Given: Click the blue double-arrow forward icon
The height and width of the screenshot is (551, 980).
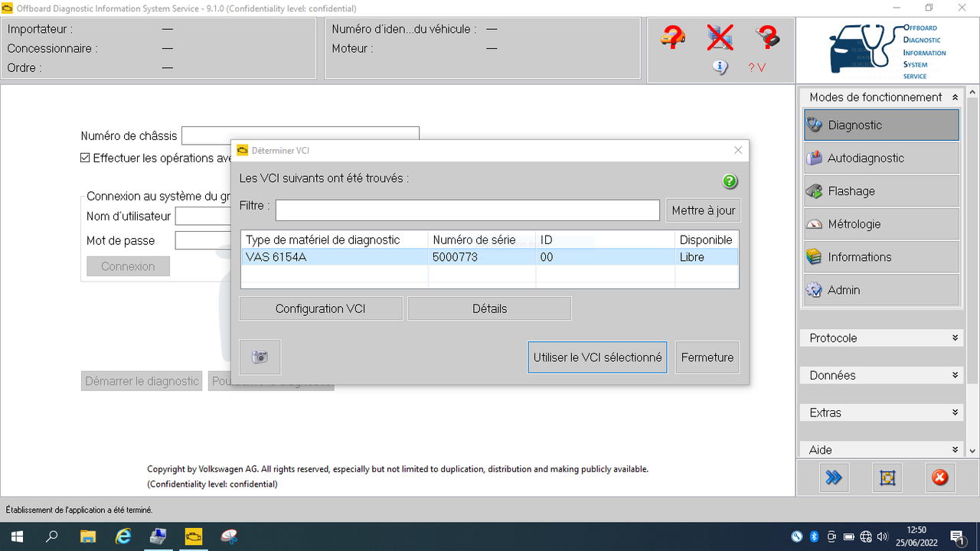Looking at the screenshot, I should [x=834, y=478].
